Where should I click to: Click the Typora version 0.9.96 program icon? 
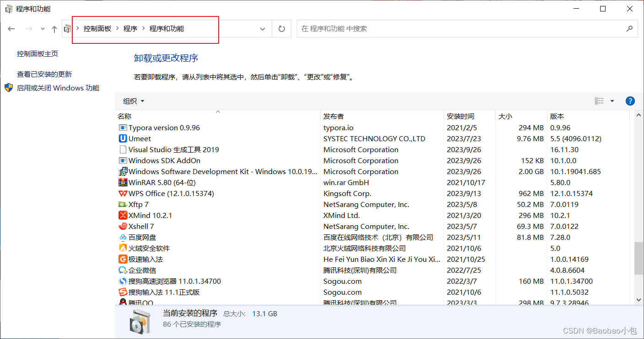pos(123,128)
